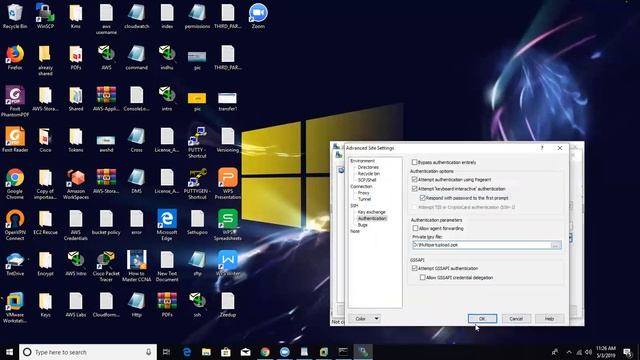Click 'Type here to search' taskbar box
The image size is (640, 360).
[88, 352]
